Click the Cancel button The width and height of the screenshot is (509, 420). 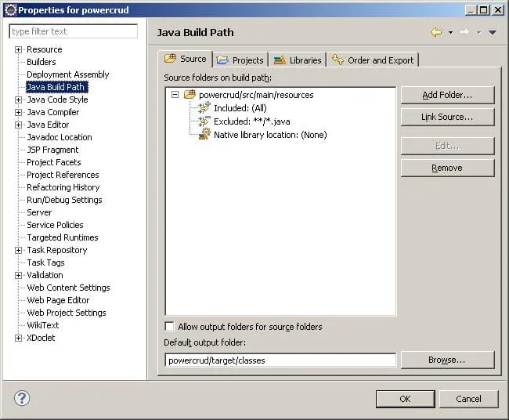point(468,399)
